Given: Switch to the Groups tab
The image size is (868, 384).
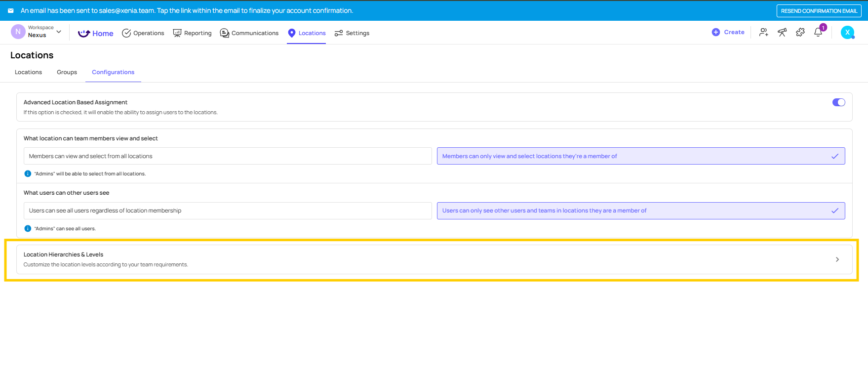Looking at the screenshot, I should point(67,72).
